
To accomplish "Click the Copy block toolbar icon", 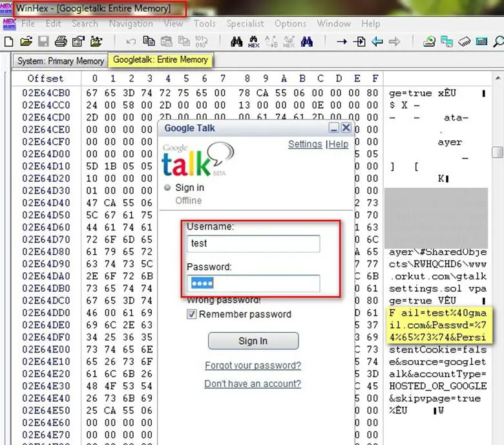I will point(149,41).
